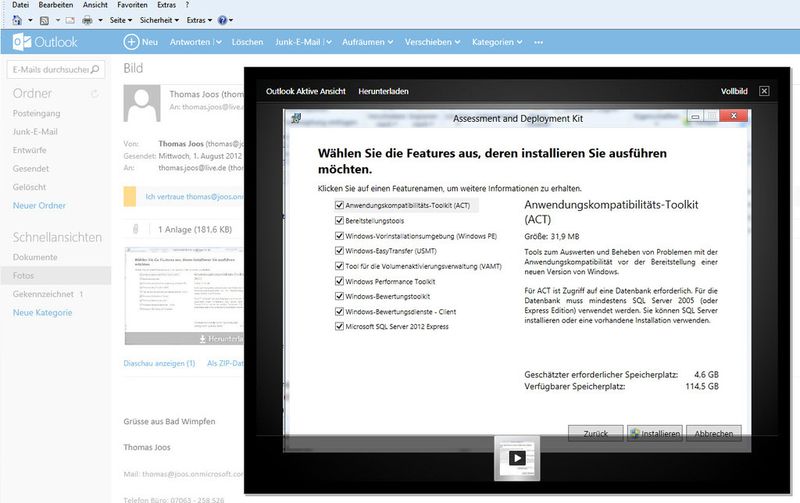This screenshot has width=800, height=503.
Task: Click the ADK dialog title bar icon
Action: coord(295,118)
